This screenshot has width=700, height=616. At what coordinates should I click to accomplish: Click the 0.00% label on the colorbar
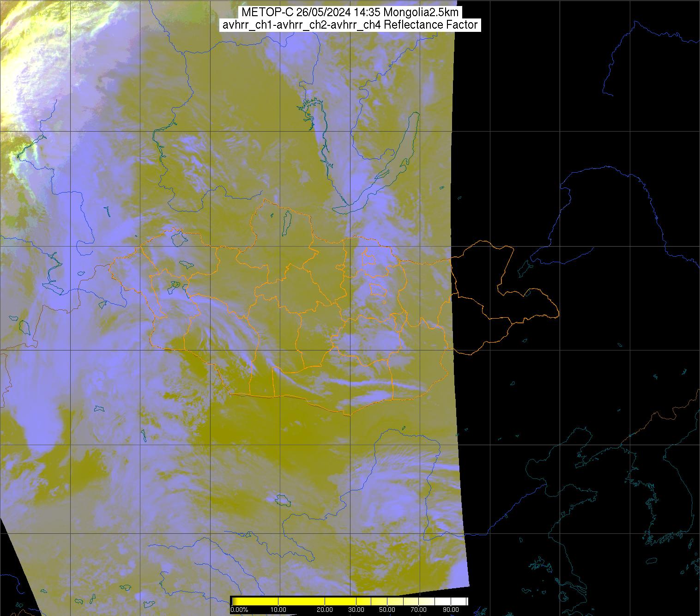pos(239,610)
